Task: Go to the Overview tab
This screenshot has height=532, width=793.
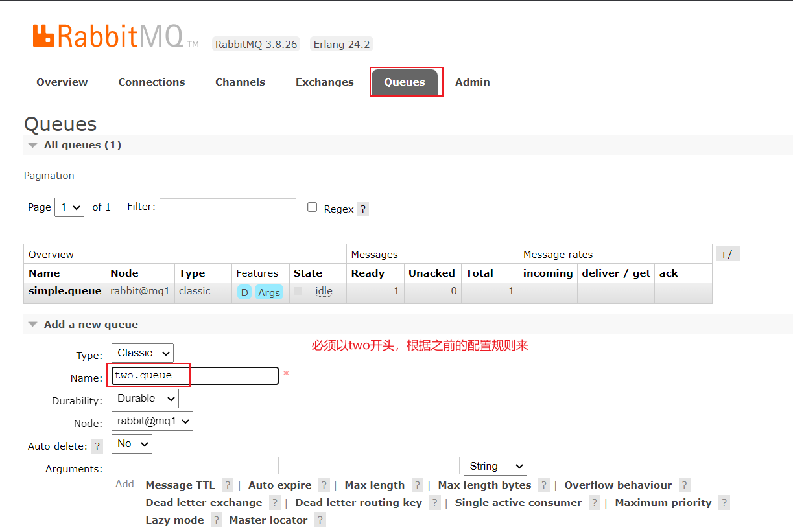Action: pos(62,82)
